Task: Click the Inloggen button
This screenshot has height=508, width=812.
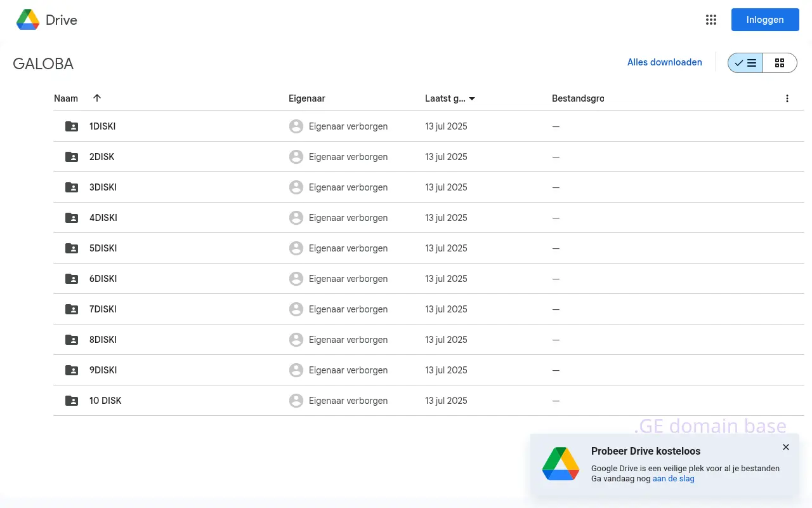Action: pos(764,20)
